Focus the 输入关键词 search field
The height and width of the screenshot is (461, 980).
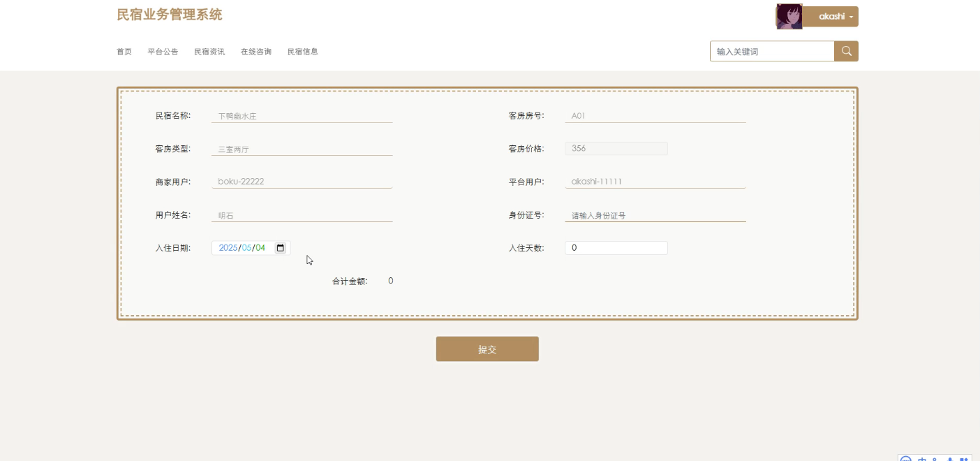[x=772, y=52]
